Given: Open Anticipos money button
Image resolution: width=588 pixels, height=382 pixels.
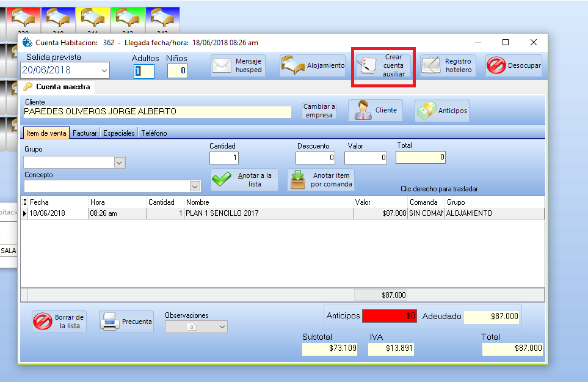Looking at the screenshot, I should (442, 111).
